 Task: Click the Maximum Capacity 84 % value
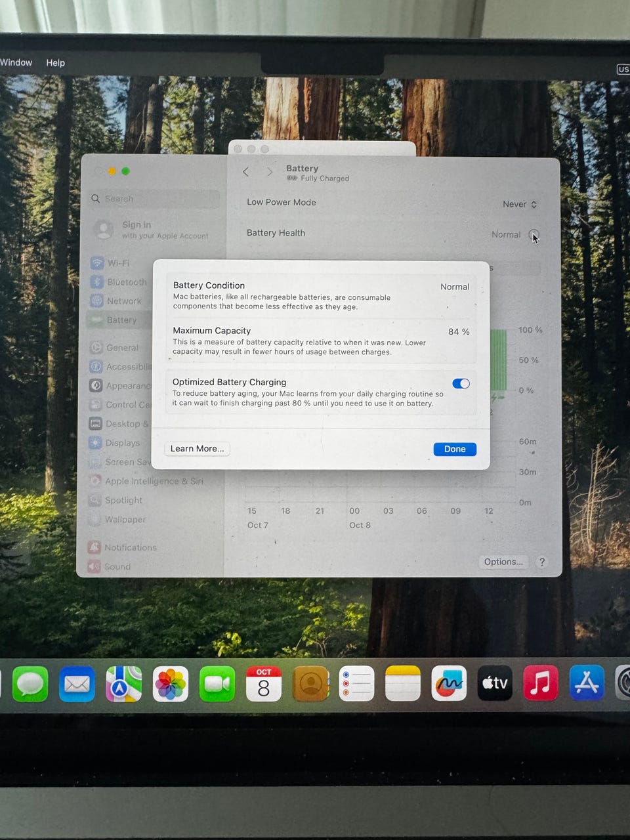[459, 332]
